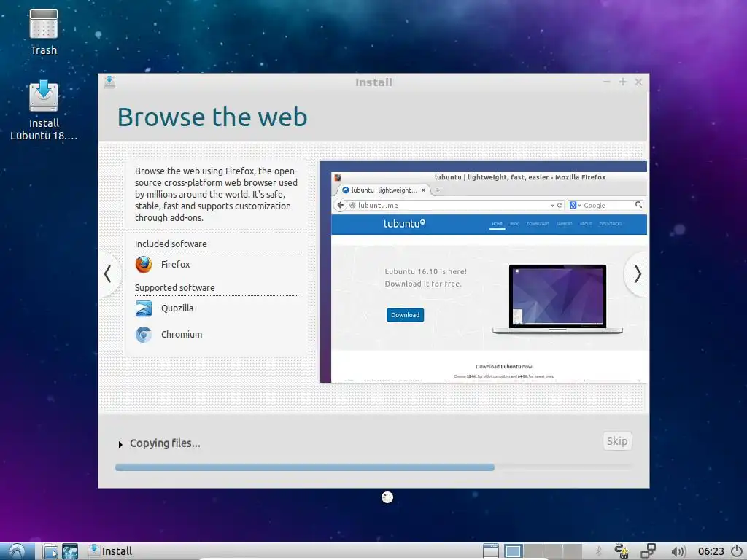747x560 pixels.
Task: Select the Install Lubuntu 18 desktop icon
Action: pos(43,110)
